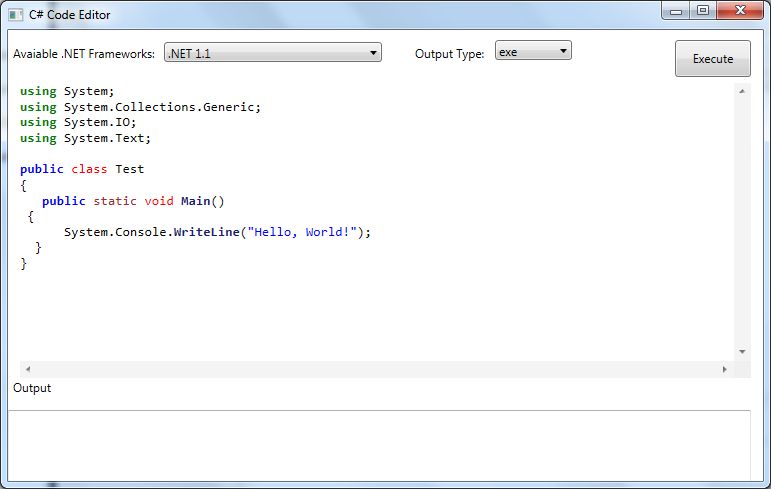The height and width of the screenshot is (489, 771).
Task: Click the 'System.Console.WriteLine' call text
Action: pyautogui.click(x=151, y=232)
